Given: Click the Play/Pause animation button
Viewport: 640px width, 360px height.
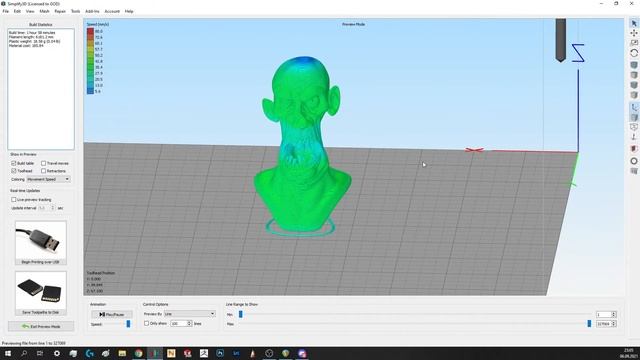Looking at the screenshot, I should pyautogui.click(x=111, y=314).
